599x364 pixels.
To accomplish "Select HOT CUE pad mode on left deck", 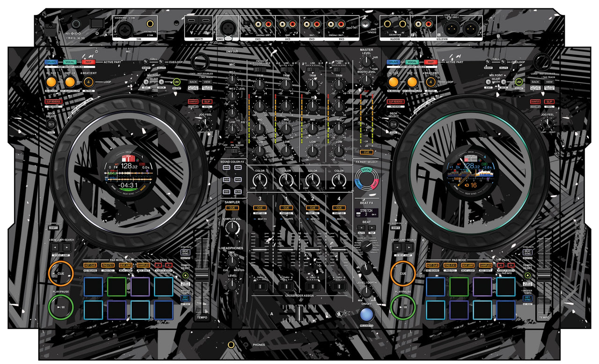I will click(90, 265).
